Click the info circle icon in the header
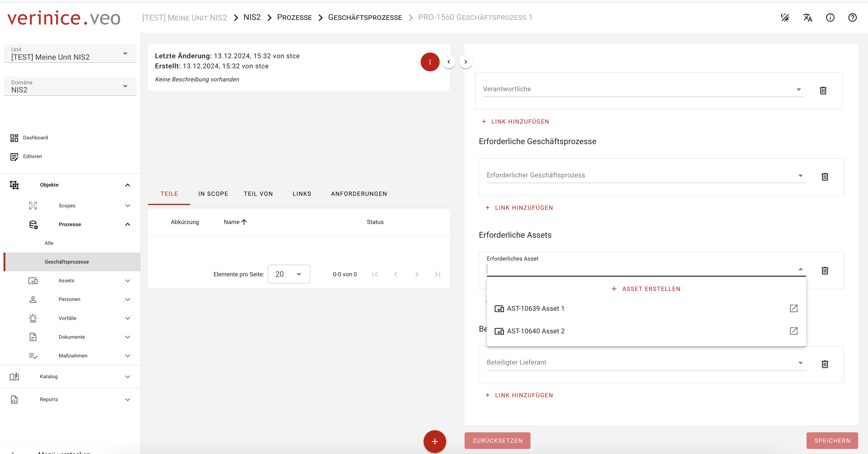 830,18
